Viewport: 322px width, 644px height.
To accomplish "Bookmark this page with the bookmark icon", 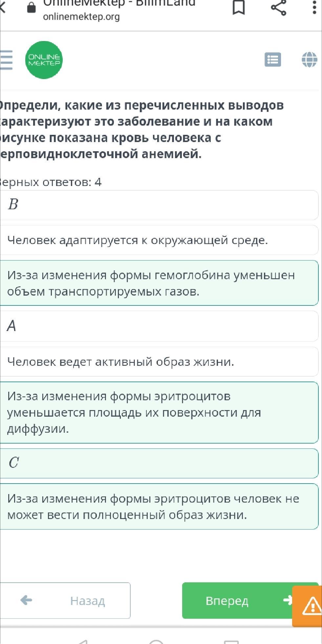I will (x=239, y=7).
